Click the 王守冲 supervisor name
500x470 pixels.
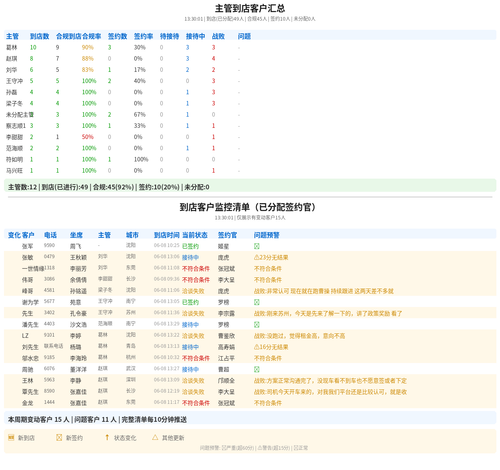click(x=14, y=81)
